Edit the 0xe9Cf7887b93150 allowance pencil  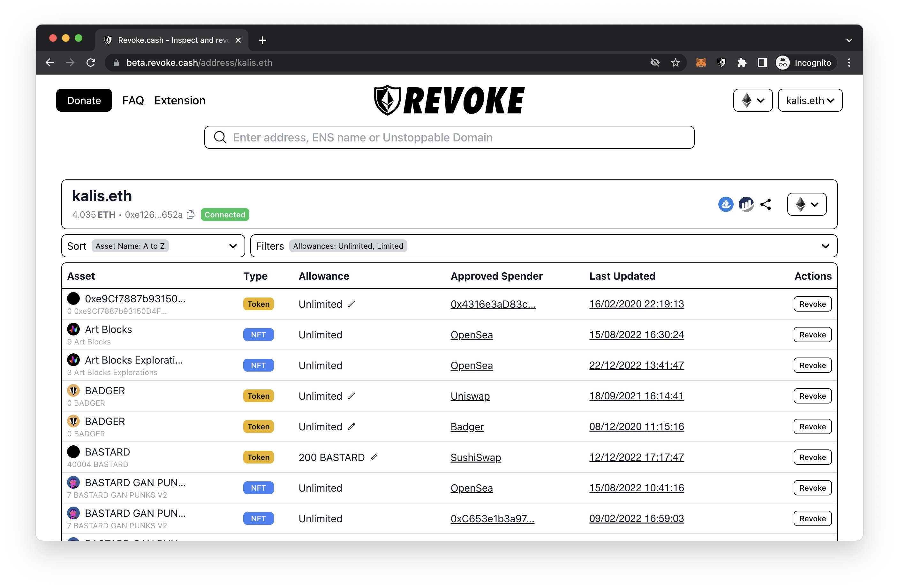(352, 304)
